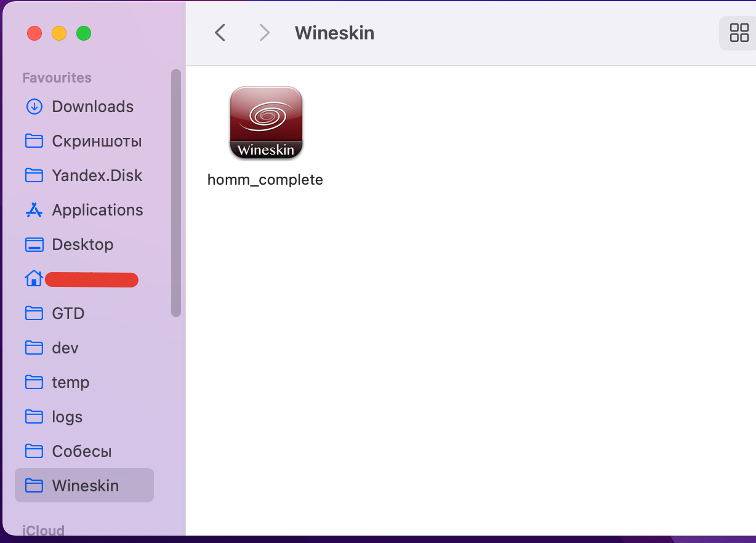The width and height of the screenshot is (756, 543).
Task: Click the sidebar vertical scrollbar
Action: 176,193
